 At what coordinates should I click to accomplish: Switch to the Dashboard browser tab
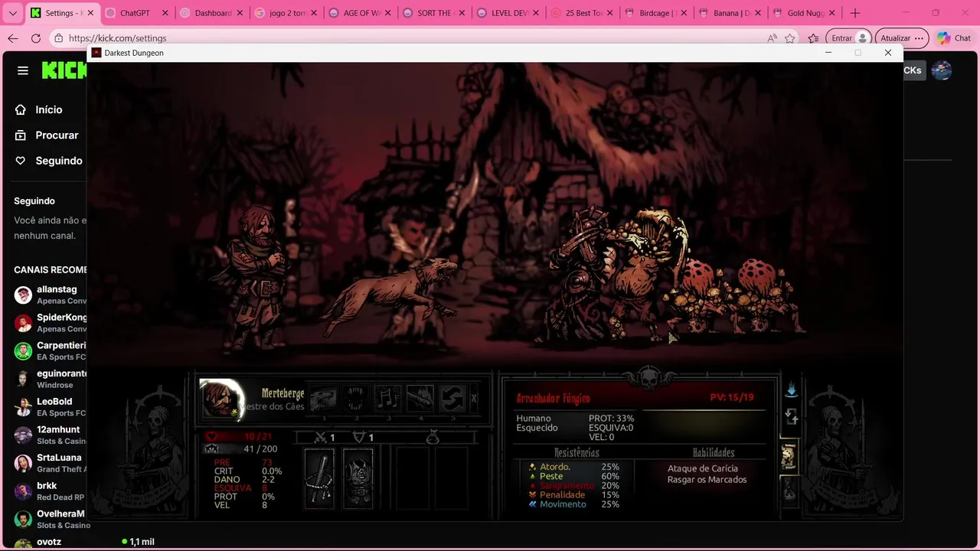[x=213, y=13]
